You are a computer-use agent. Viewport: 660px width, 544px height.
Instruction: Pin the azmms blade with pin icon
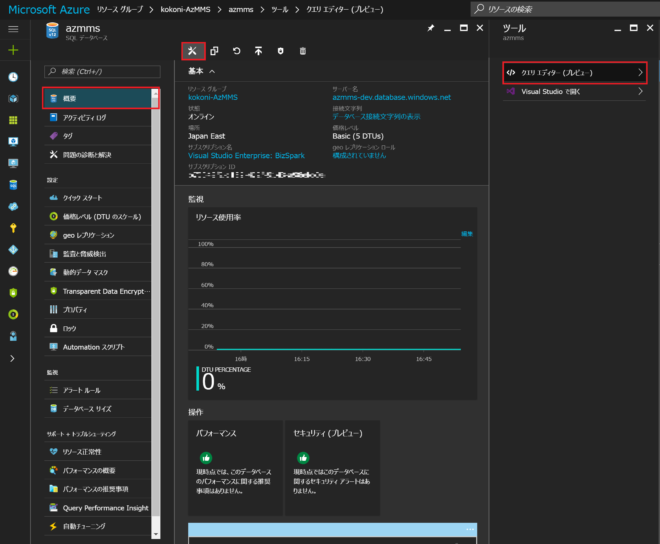coord(431,29)
